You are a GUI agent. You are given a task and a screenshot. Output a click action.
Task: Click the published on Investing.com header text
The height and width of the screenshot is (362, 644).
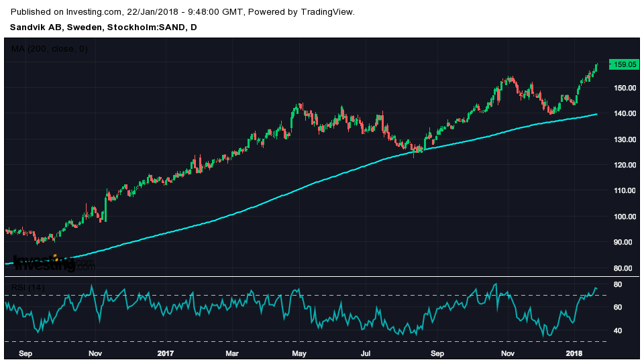click(x=182, y=12)
